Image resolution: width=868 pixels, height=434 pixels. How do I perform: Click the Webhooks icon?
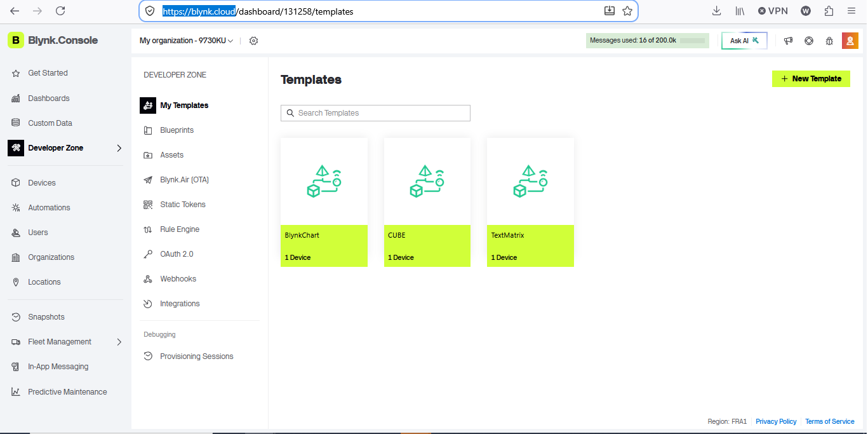click(x=148, y=279)
